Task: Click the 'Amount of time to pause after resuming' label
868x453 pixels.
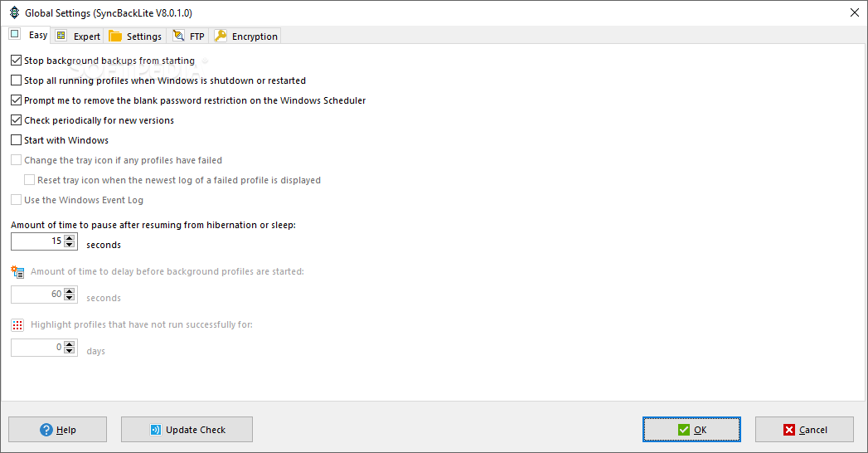Action: pos(153,225)
